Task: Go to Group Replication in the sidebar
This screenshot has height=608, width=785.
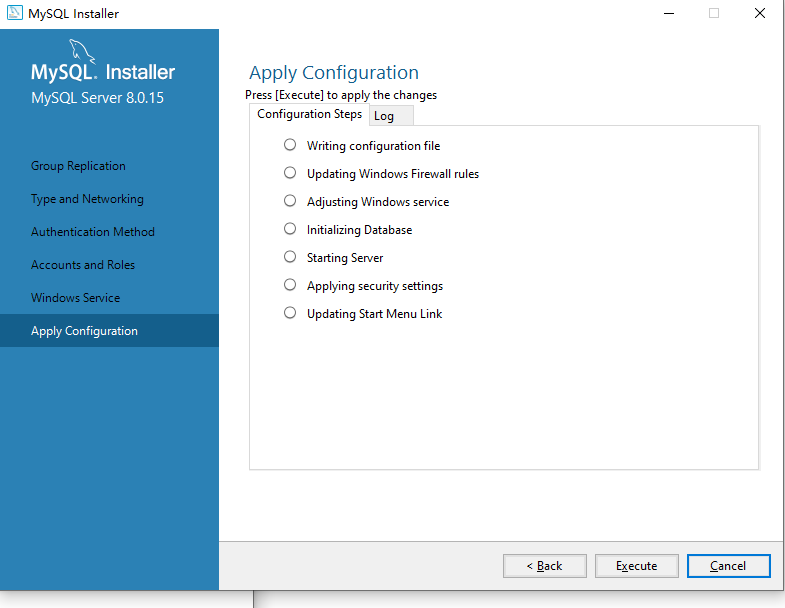Action: tap(78, 166)
